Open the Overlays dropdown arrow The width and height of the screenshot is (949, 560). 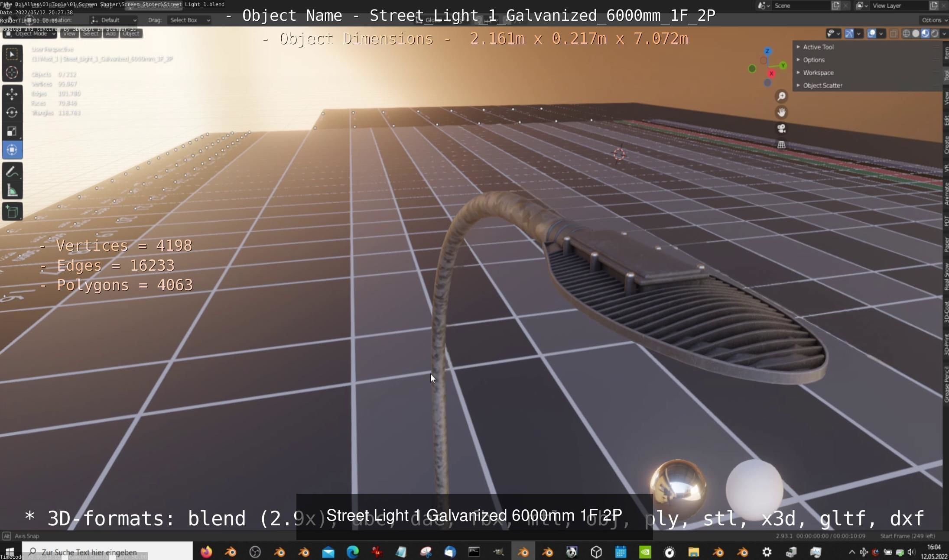pyautogui.click(x=881, y=33)
